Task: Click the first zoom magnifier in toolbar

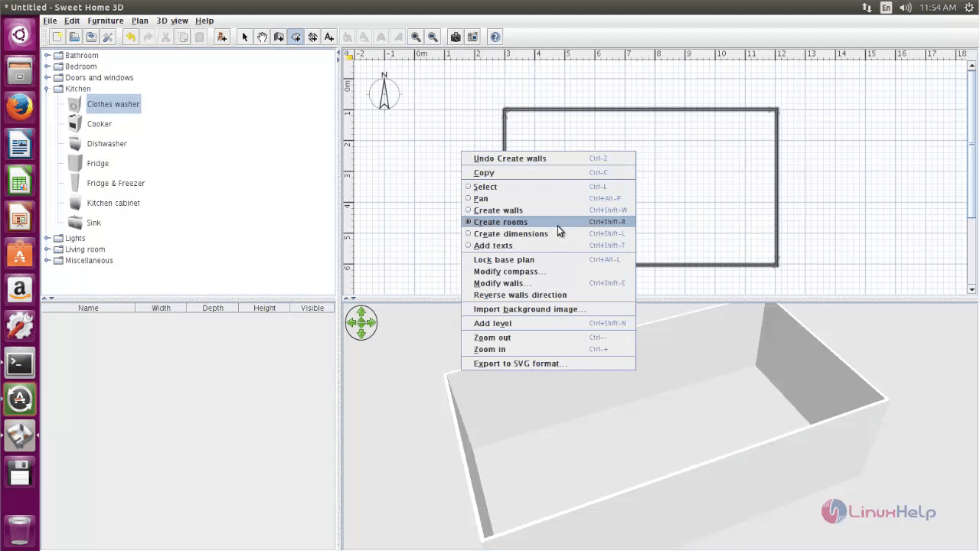Action: pos(416,37)
